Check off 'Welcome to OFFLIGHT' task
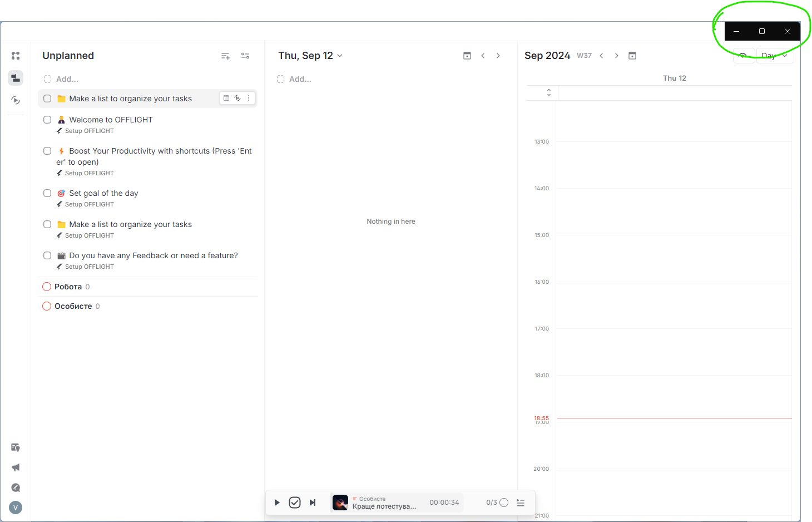This screenshot has height=522, width=812. 47,120
